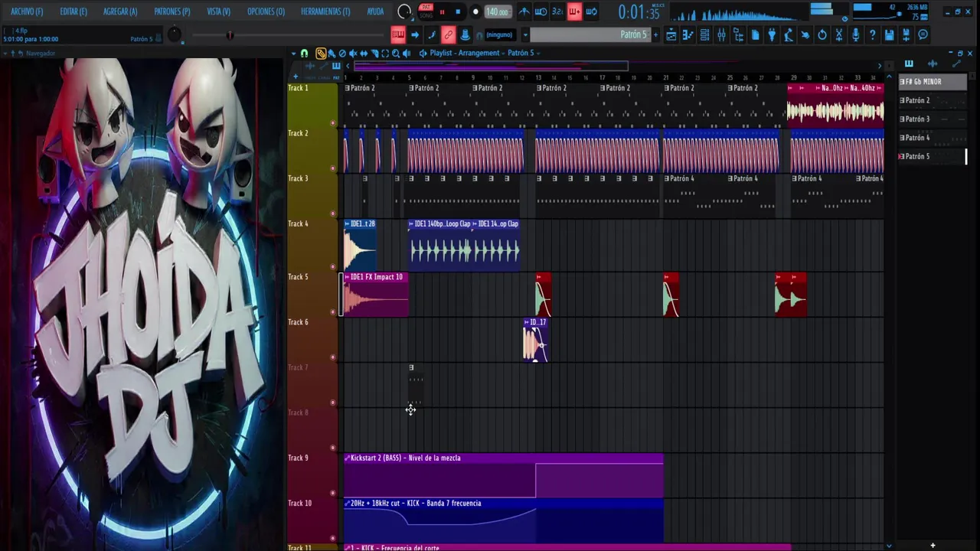The image size is (980, 551).
Task: Toggle wait for input before recording
Action: pyautogui.click(x=541, y=11)
